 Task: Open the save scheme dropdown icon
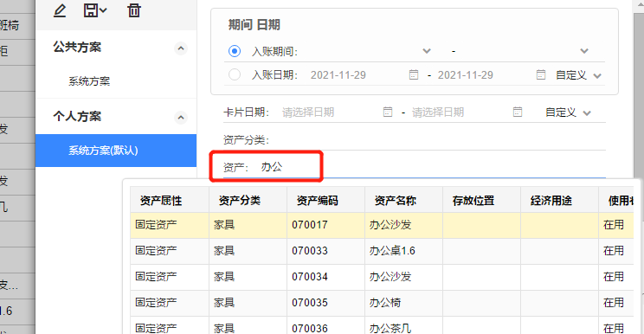coord(95,10)
